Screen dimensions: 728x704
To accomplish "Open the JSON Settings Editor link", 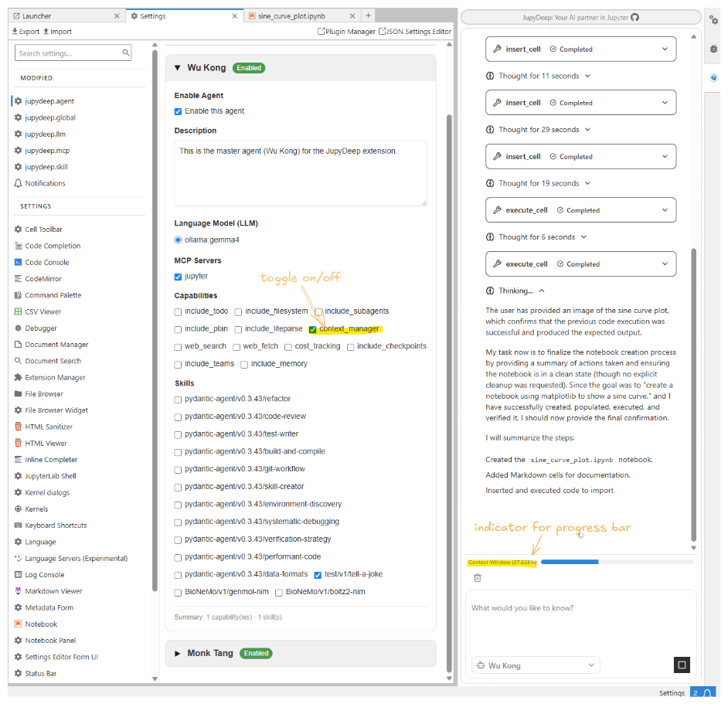I will (x=415, y=31).
